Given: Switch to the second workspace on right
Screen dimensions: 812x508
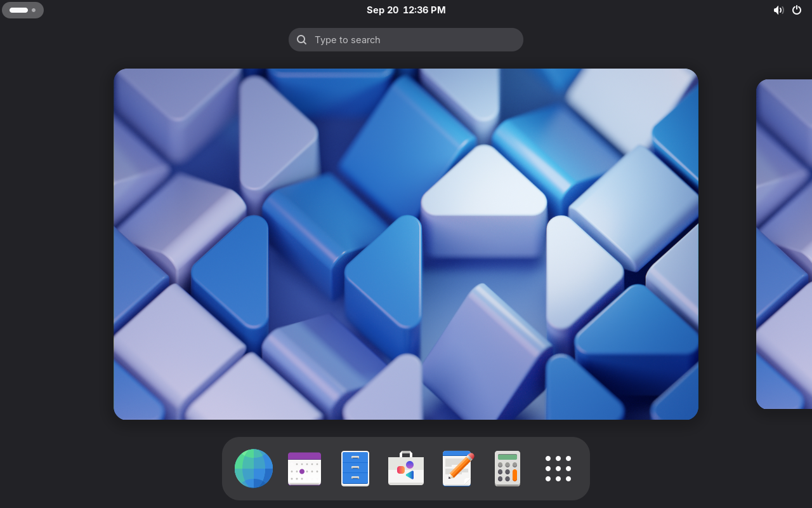Looking at the screenshot, I should [x=784, y=244].
